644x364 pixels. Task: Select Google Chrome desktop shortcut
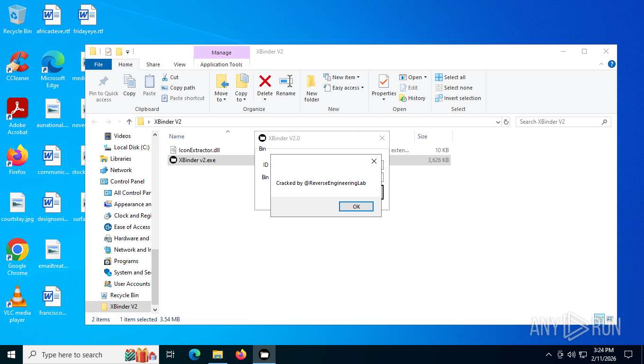(x=18, y=257)
